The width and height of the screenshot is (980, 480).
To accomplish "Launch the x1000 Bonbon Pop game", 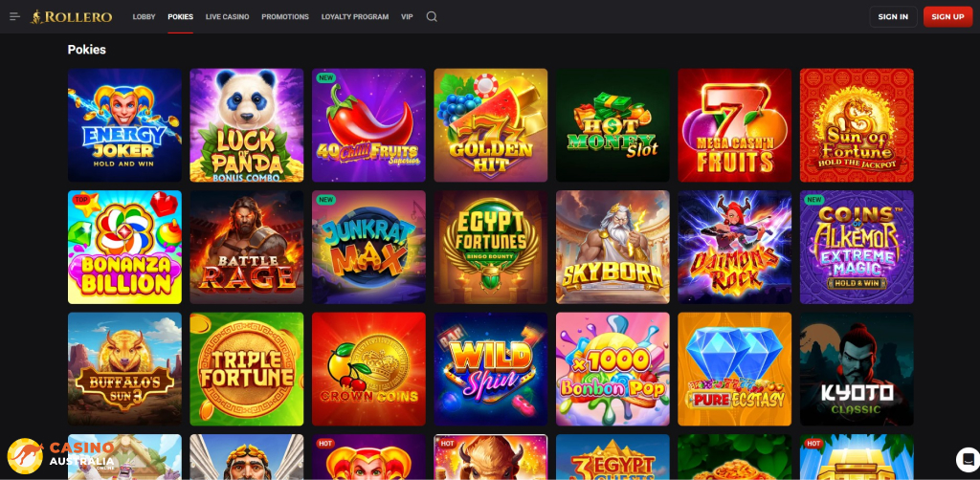I will [612, 369].
